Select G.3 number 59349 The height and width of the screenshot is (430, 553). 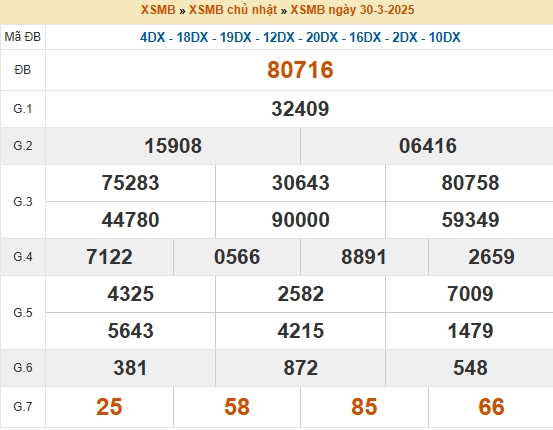point(470,220)
